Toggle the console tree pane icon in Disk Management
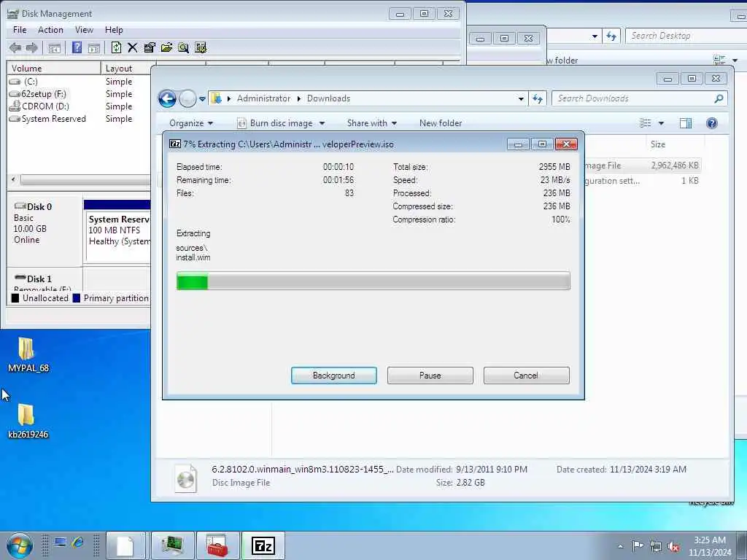Viewport: 747px width, 560px height. click(54, 47)
